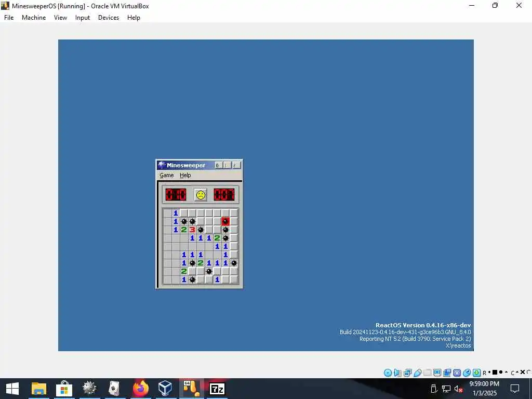This screenshot has height=399, width=532.
Task: Open the Windows Start menu
Action: click(x=12, y=389)
